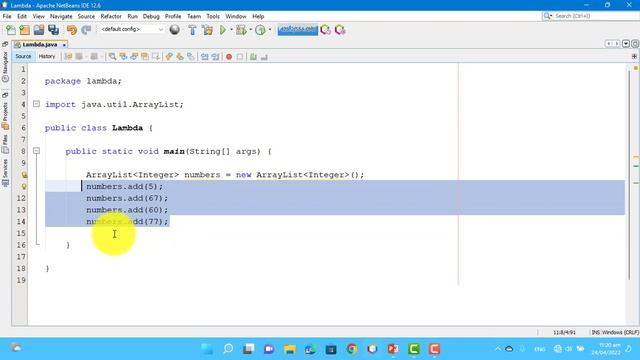Open the Profile project dropdown arrow
Screen dimensions: 640x360
270,30
